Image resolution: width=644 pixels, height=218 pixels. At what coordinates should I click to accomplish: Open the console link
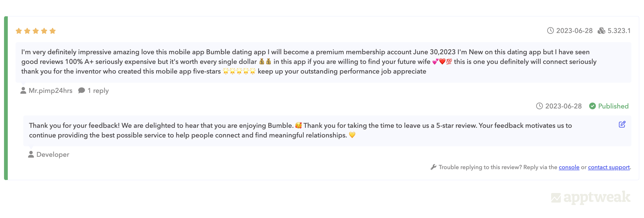pyautogui.click(x=569, y=167)
